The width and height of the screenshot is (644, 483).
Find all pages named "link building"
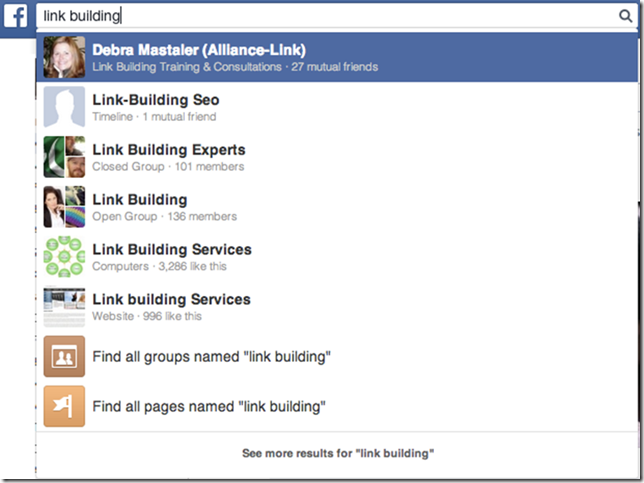[x=209, y=407]
